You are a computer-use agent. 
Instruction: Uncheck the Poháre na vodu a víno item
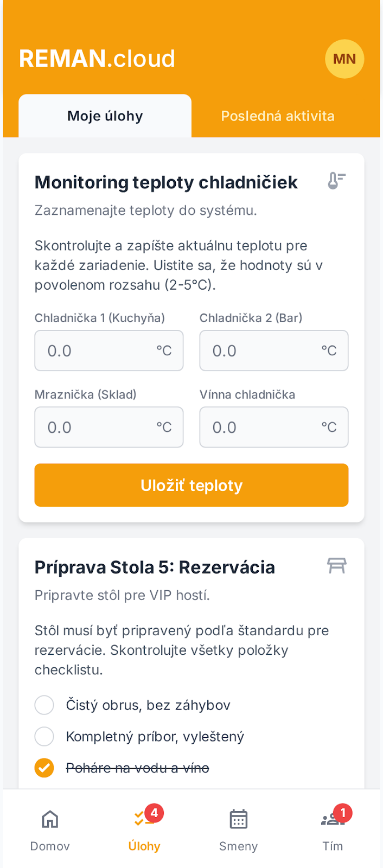pyautogui.click(x=44, y=768)
